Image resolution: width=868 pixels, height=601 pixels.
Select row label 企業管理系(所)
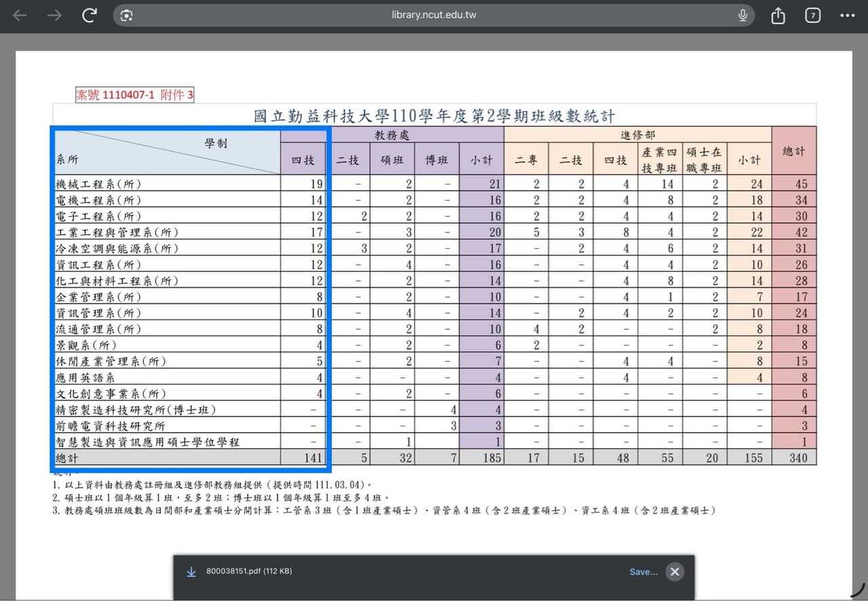pyautogui.click(x=99, y=297)
